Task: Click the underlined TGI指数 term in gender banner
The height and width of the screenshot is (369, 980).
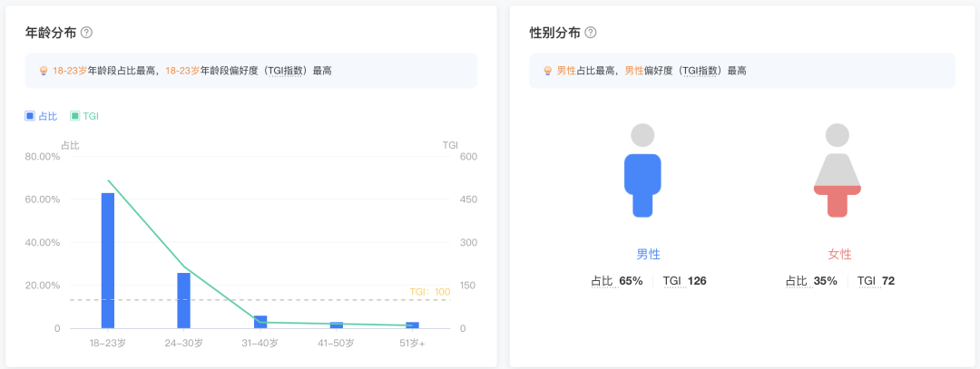Action: click(x=704, y=71)
